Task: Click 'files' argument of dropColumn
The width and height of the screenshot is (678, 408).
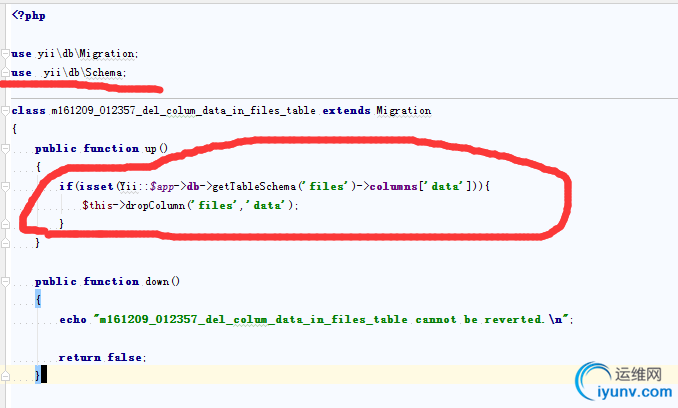Action: click(x=215, y=205)
